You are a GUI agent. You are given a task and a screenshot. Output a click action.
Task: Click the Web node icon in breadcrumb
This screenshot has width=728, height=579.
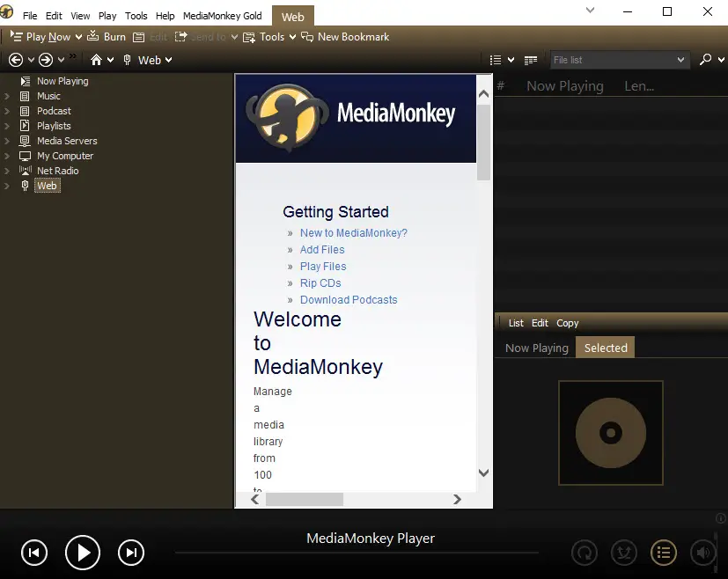tap(128, 59)
